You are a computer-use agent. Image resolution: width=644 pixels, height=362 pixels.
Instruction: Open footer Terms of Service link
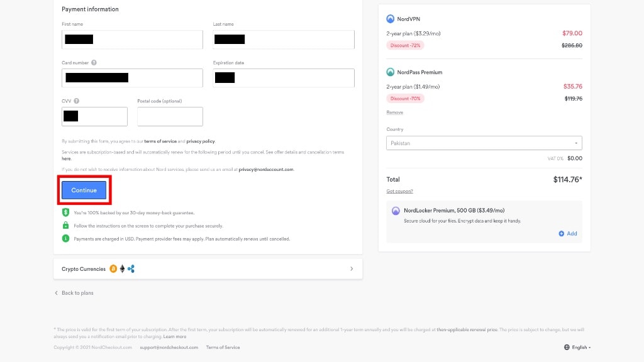(223, 347)
